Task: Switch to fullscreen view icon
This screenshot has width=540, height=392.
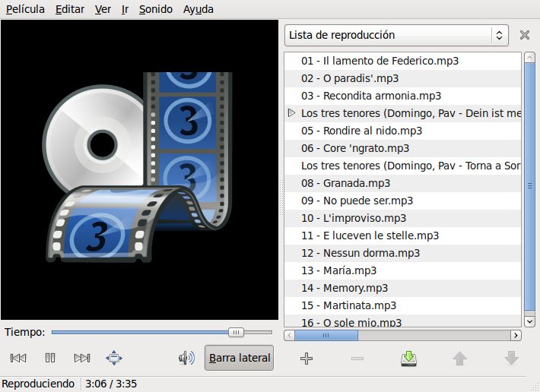Action: click(x=114, y=358)
